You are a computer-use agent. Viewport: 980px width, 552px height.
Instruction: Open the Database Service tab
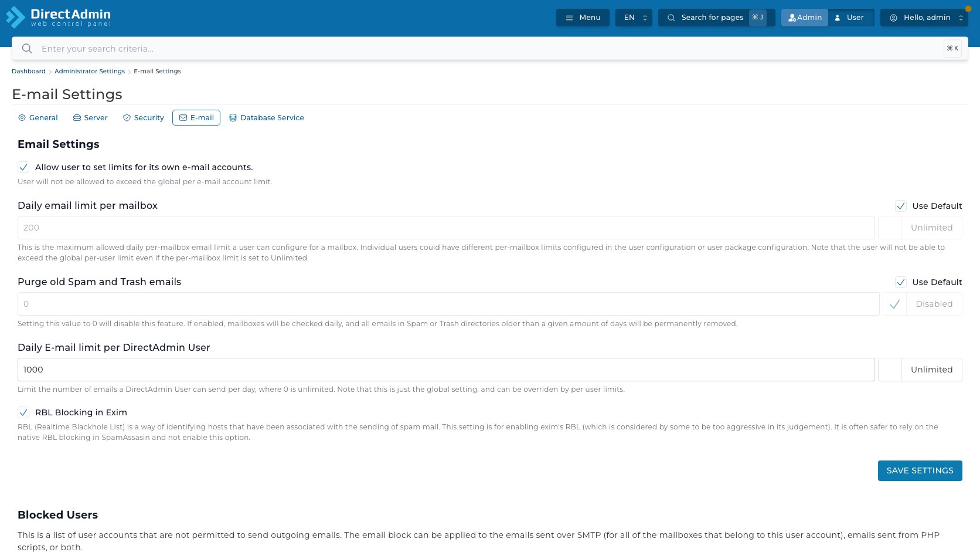pos(267,118)
